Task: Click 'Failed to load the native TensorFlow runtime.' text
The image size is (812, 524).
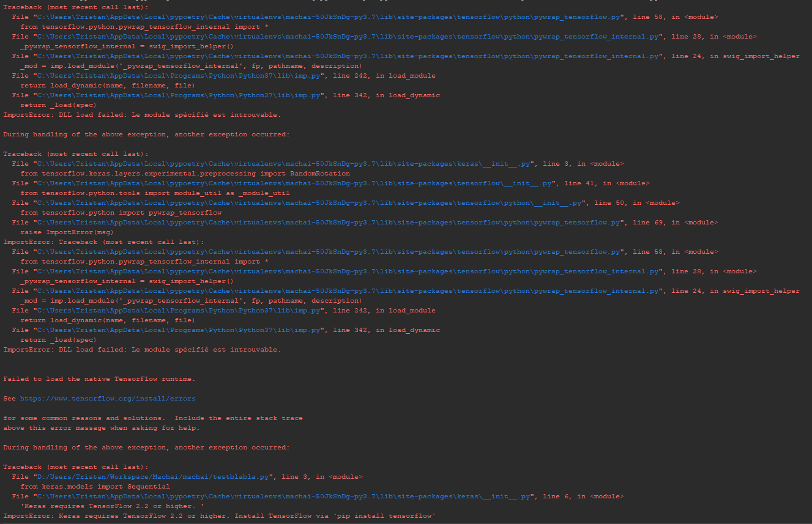Action: 99,379
